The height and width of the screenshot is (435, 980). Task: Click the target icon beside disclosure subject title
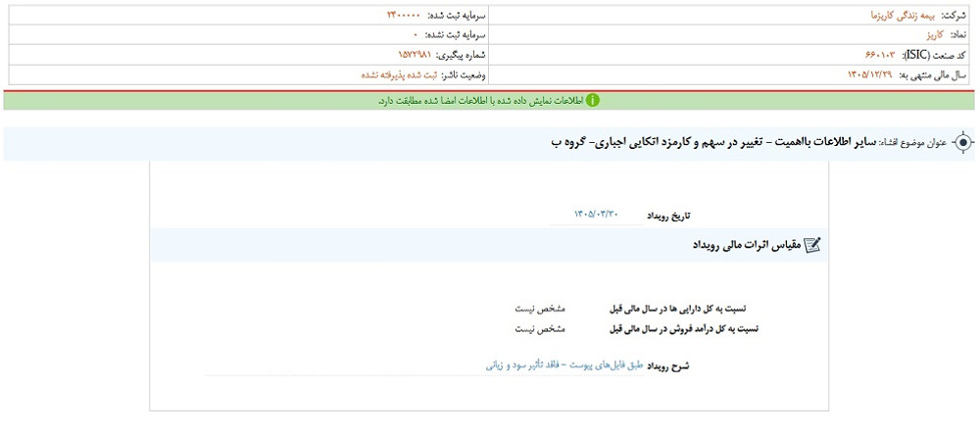(x=962, y=143)
